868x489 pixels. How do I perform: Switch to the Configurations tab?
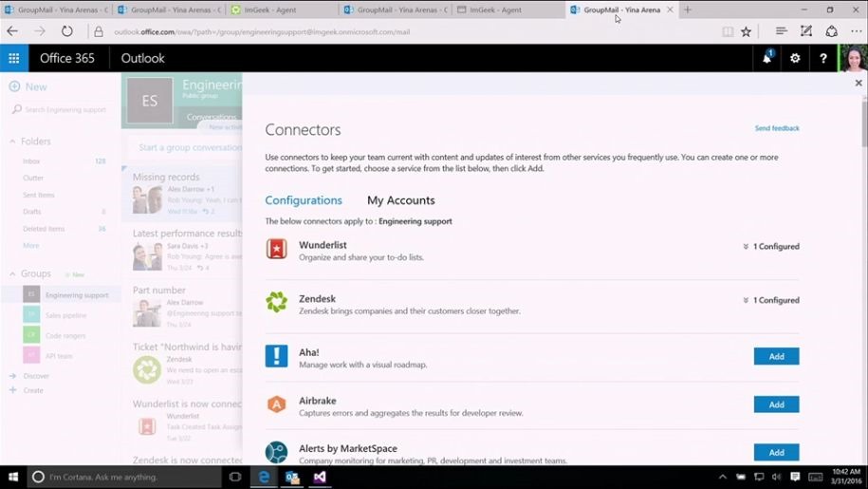(x=304, y=200)
